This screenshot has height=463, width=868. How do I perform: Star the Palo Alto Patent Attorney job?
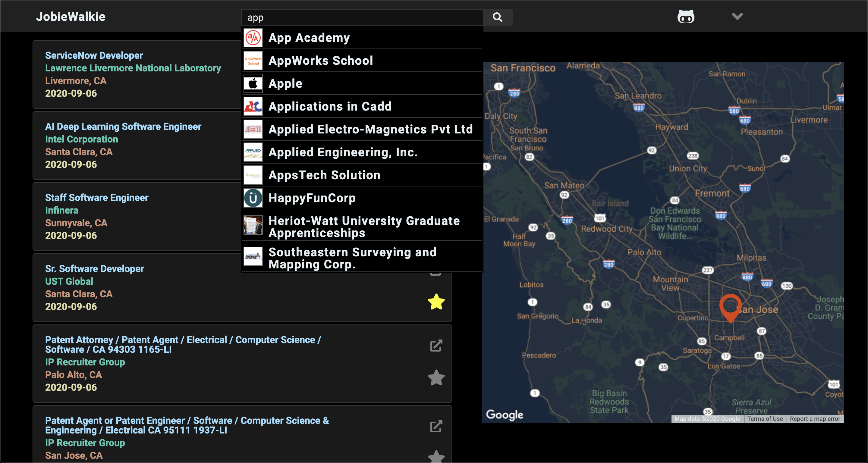pos(436,378)
